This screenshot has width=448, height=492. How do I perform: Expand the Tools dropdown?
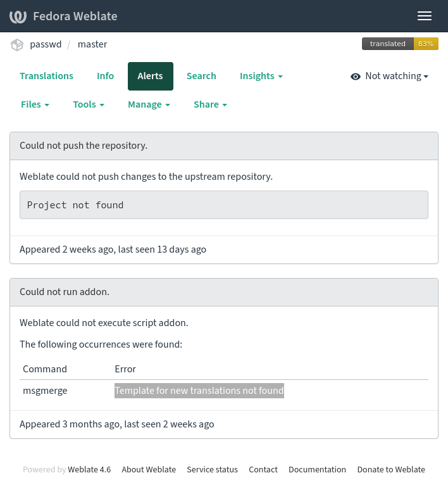[x=89, y=104]
